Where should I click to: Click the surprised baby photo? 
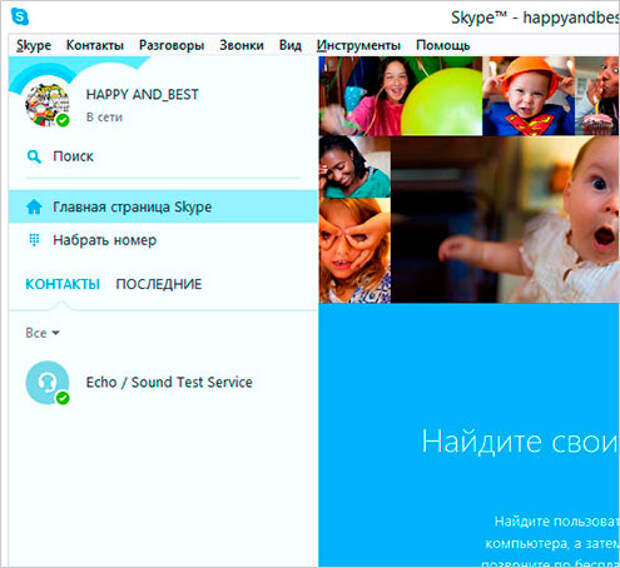tap(505, 220)
